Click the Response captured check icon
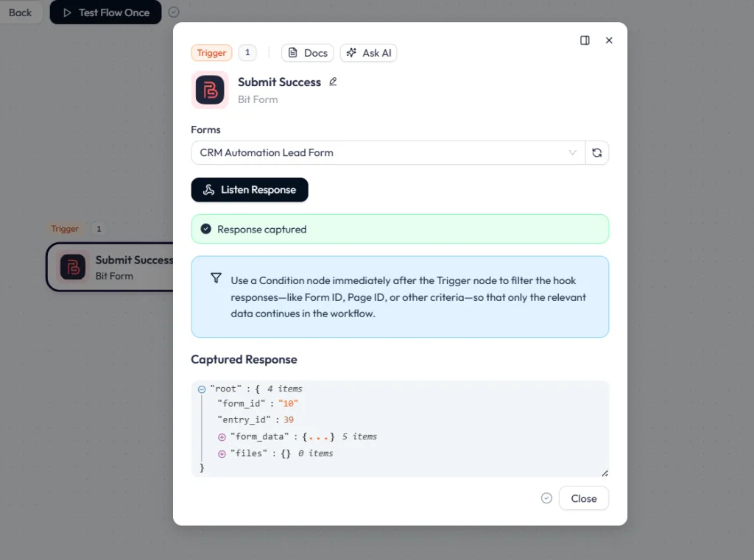754x560 pixels. click(x=206, y=229)
